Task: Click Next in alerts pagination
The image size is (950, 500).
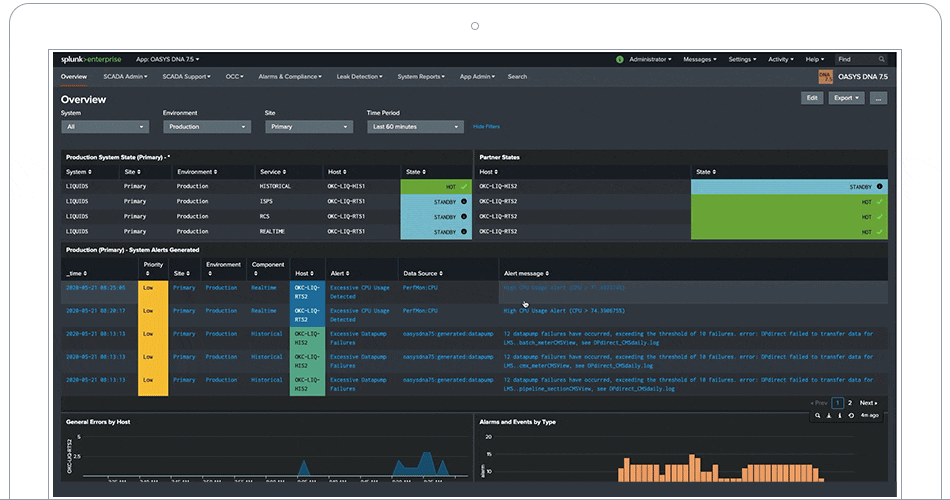Action: pyautogui.click(x=868, y=403)
